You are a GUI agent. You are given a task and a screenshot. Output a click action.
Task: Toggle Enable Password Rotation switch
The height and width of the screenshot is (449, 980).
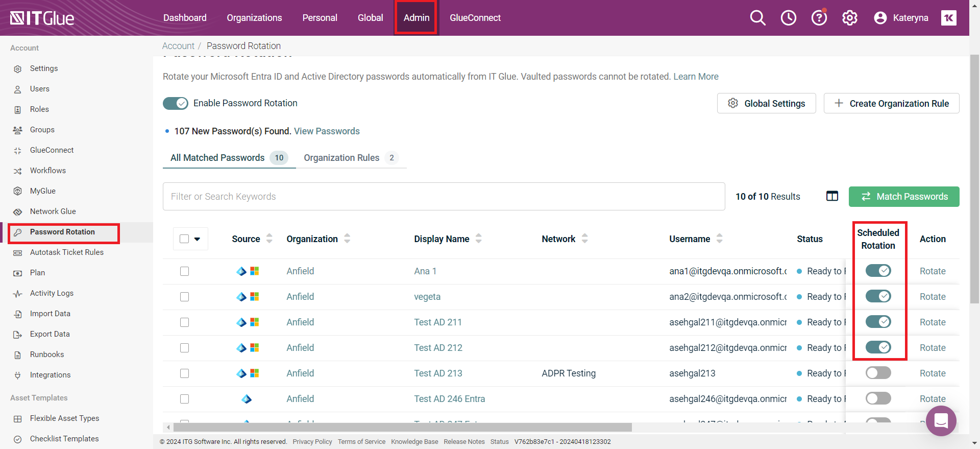[176, 103]
